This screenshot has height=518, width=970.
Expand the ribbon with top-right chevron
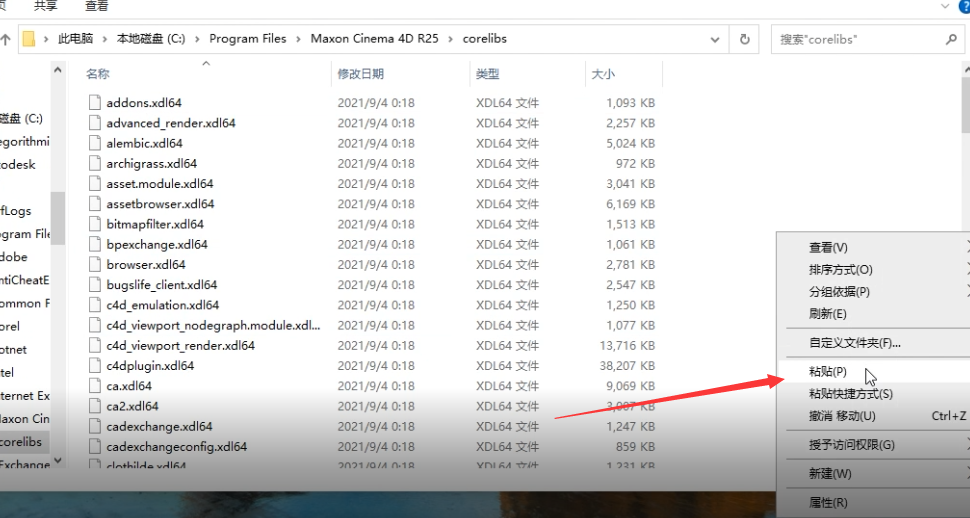coord(945,6)
